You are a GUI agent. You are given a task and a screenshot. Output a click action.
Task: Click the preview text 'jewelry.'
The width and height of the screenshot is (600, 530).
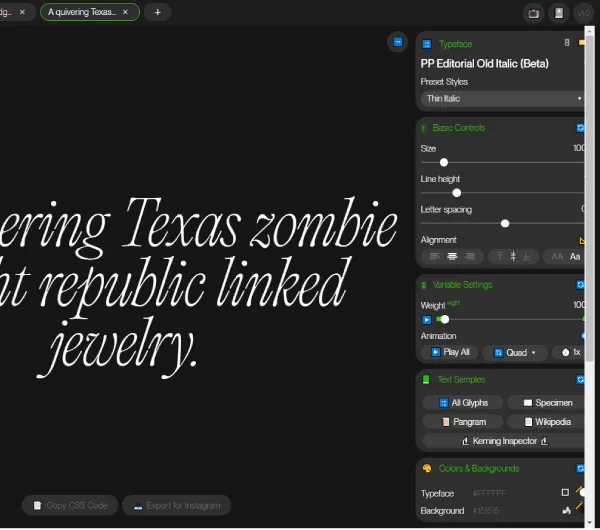(117, 348)
